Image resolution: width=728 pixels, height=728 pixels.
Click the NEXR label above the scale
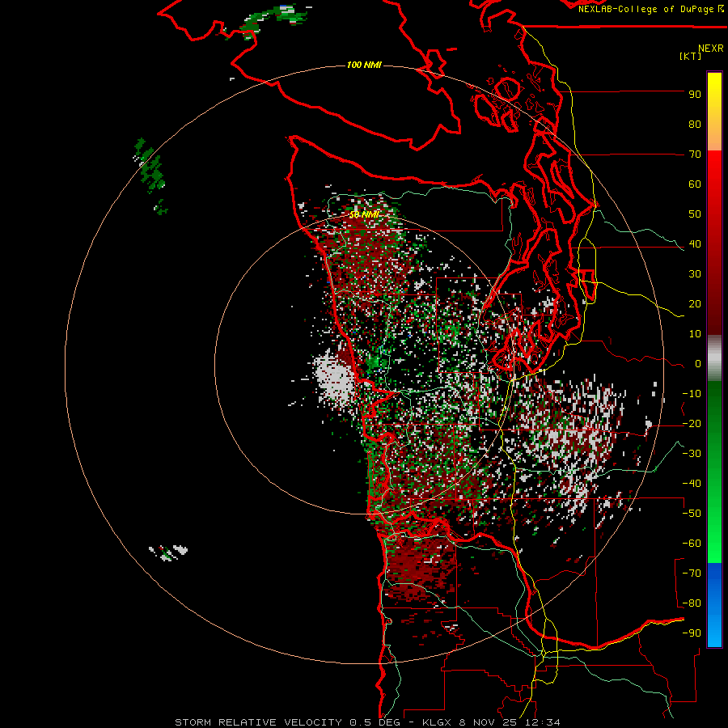coord(711,49)
